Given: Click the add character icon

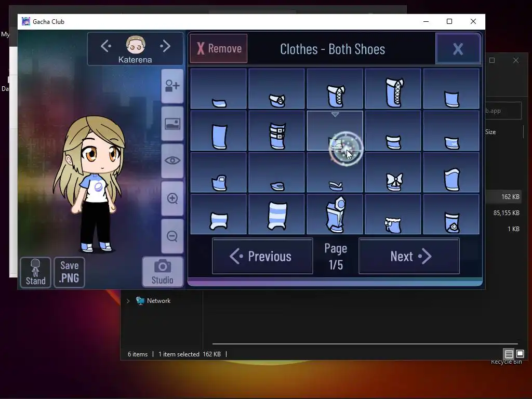Looking at the screenshot, I should (x=172, y=86).
